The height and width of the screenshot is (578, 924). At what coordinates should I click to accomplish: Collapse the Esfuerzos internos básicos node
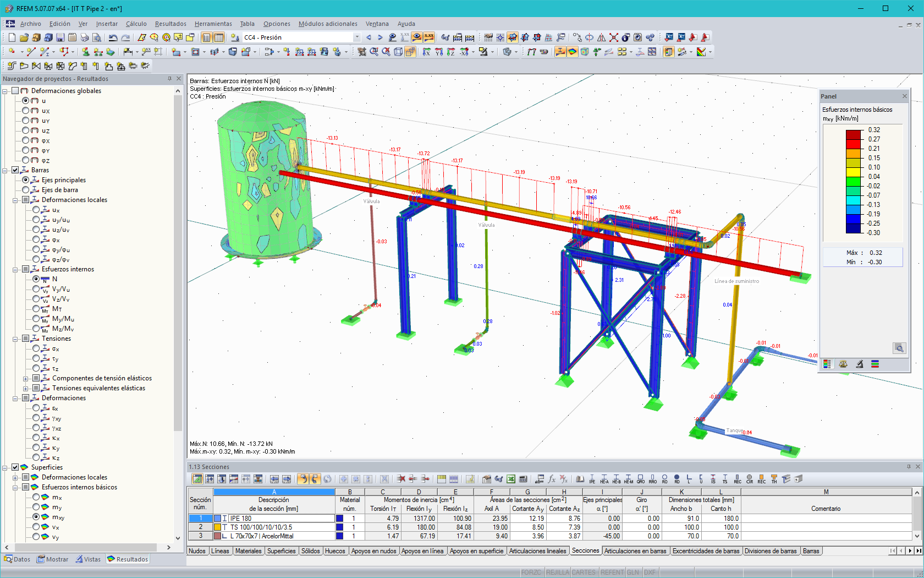(15, 487)
